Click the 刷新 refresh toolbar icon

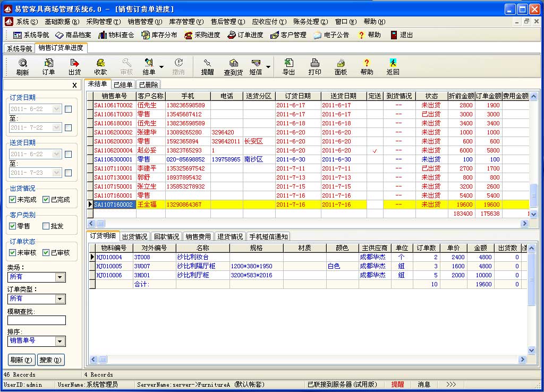click(22, 66)
